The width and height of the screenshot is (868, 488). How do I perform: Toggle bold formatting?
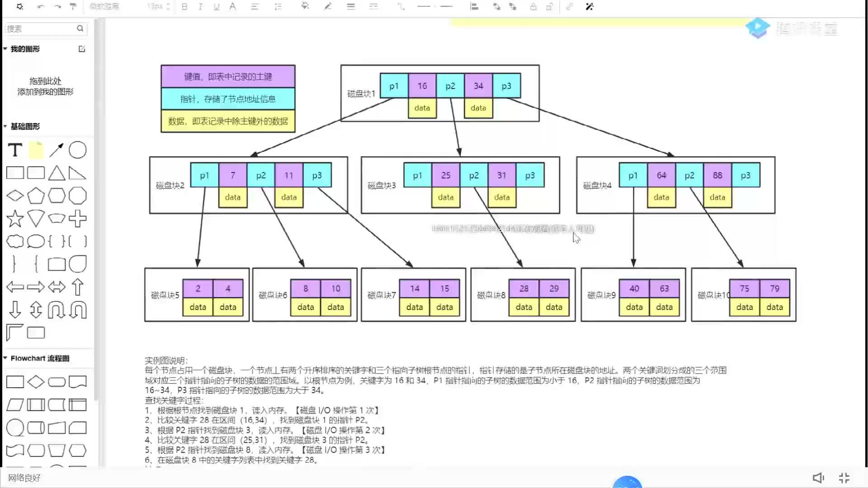[184, 7]
